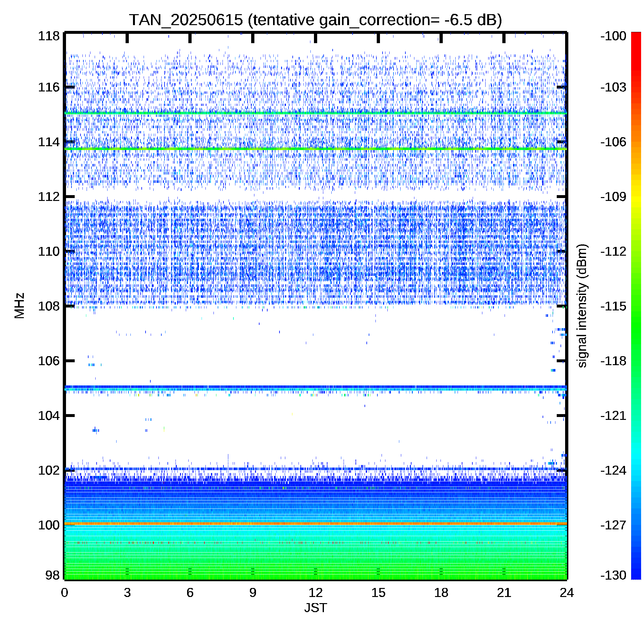This screenshot has width=644, height=644.
Task: Click the red top of the colorbar
Action: [636, 38]
